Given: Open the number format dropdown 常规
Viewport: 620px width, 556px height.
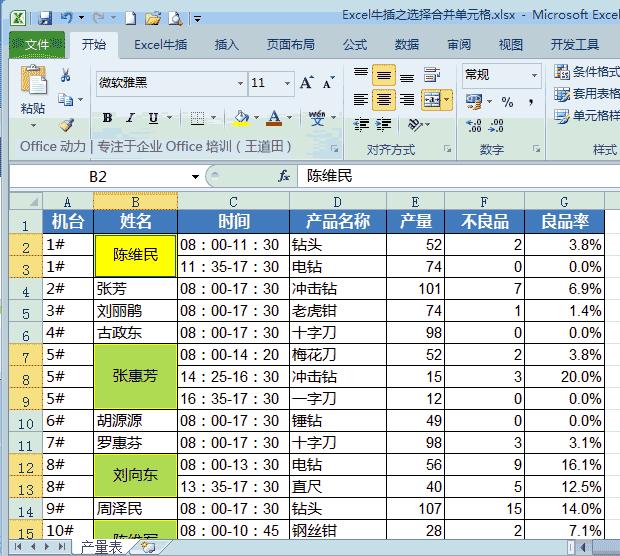Looking at the screenshot, I should (535, 75).
